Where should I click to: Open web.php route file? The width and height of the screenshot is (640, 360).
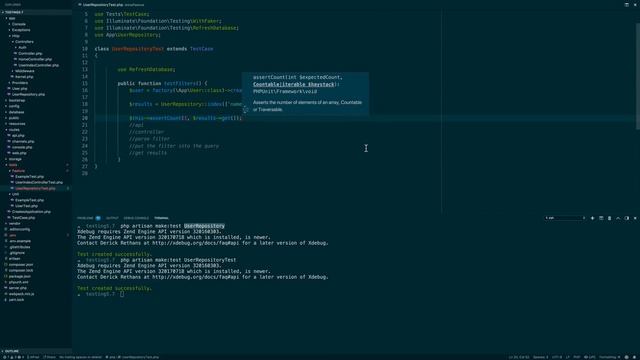point(19,153)
